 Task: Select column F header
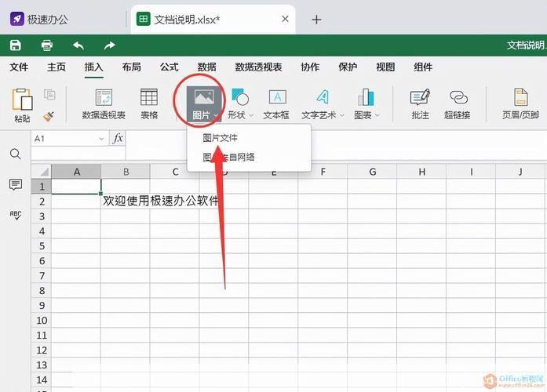(323, 172)
